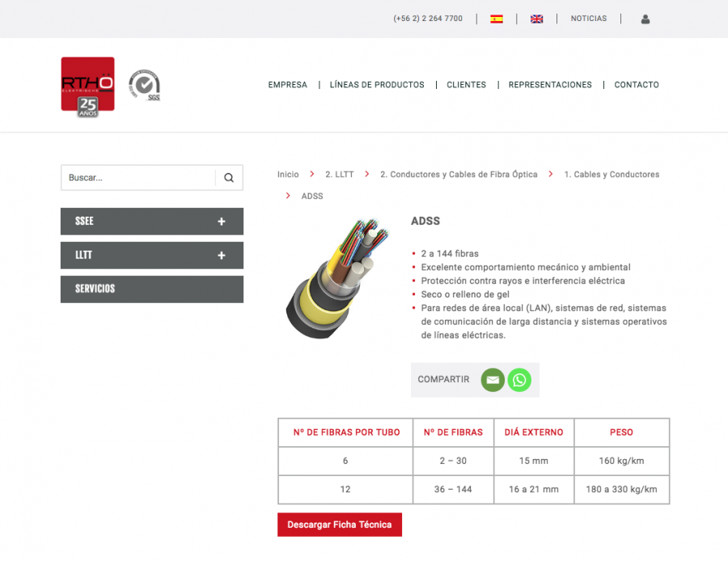The width and height of the screenshot is (728, 561).
Task: Select the ADSS product heading
Action: [x=425, y=221]
